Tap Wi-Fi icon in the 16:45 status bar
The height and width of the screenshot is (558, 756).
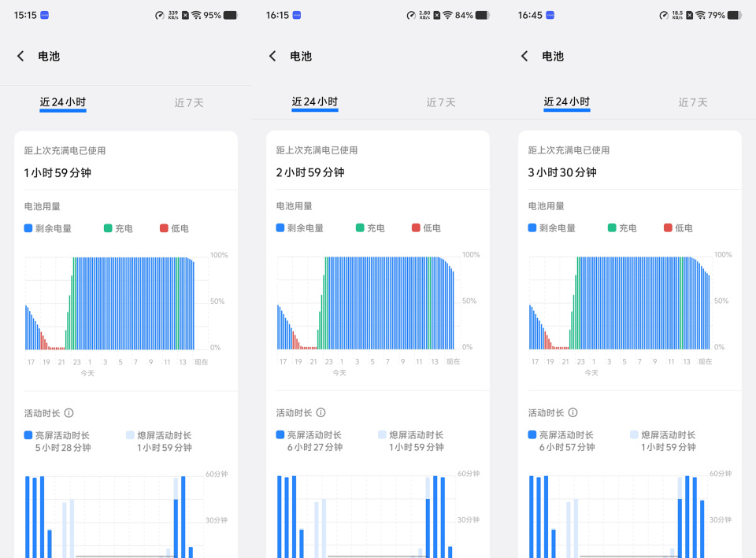(x=701, y=16)
